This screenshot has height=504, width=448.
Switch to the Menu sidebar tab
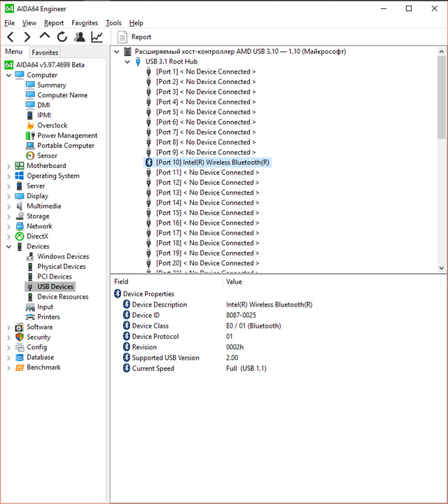click(x=14, y=52)
